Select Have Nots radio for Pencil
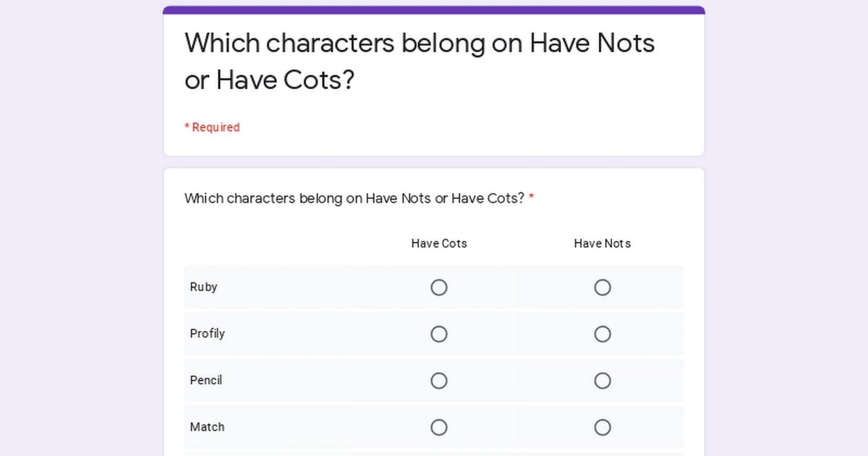 coord(603,380)
